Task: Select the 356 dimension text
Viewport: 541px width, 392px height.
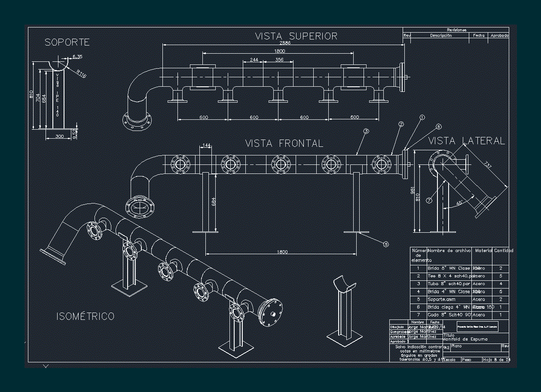Action: (x=279, y=60)
